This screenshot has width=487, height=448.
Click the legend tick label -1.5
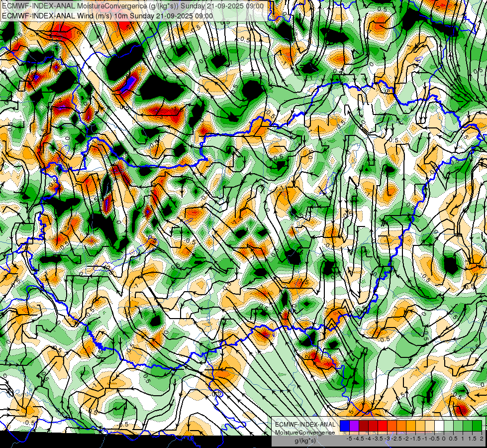tap(415, 439)
